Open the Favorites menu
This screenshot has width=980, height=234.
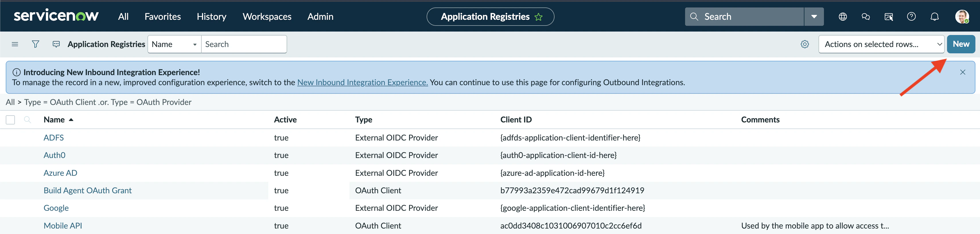tap(162, 16)
